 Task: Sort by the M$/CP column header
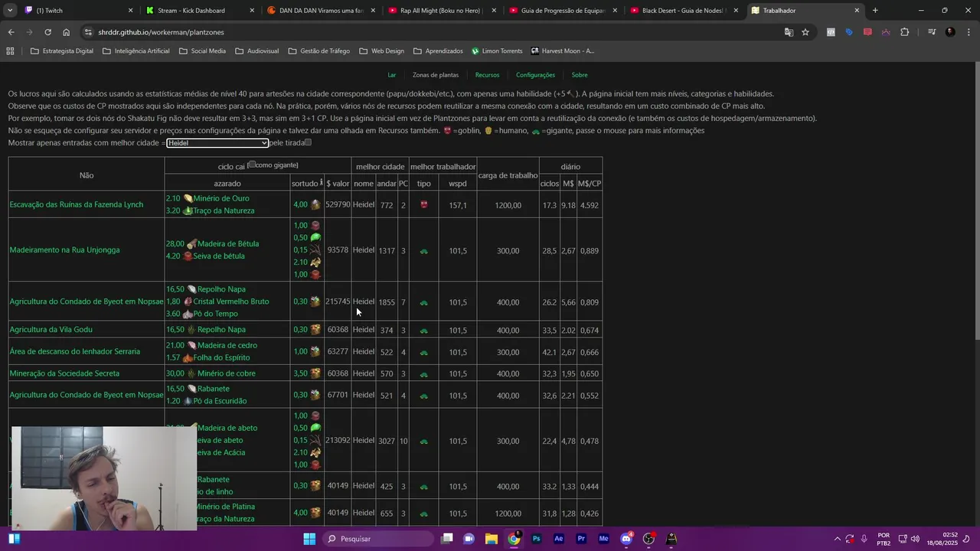[x=590, y=184]
